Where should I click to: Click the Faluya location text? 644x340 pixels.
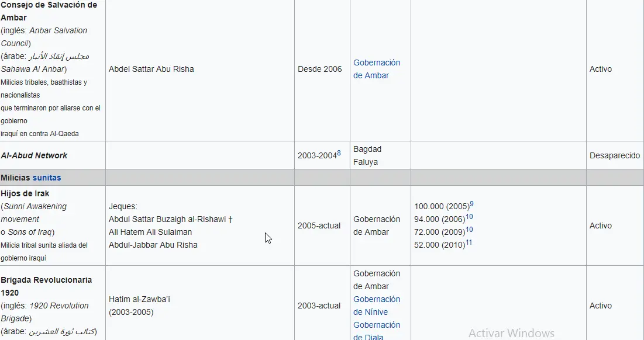click(366, 162)
